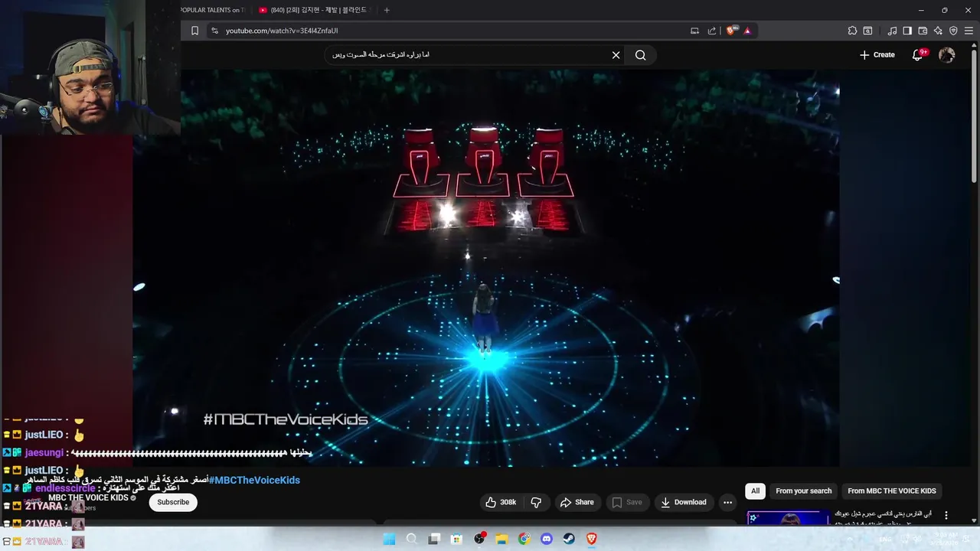Open Brave VPN shield icon
The height and width of the screenshot is (551, 980).
[x=953, y=31]
